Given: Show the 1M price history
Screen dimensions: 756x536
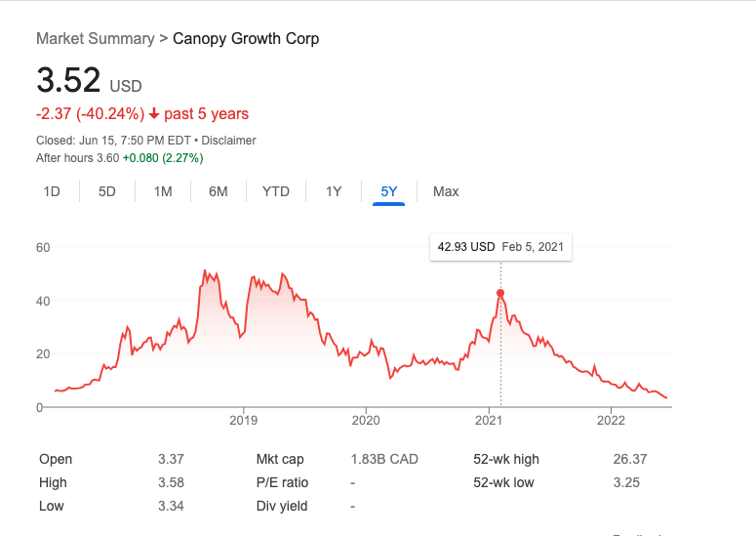Looking at the screenshot, I should [163, 191].
